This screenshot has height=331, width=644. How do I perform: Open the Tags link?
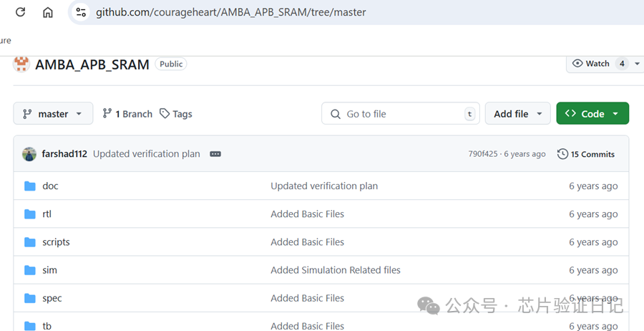tap(176, 114)
